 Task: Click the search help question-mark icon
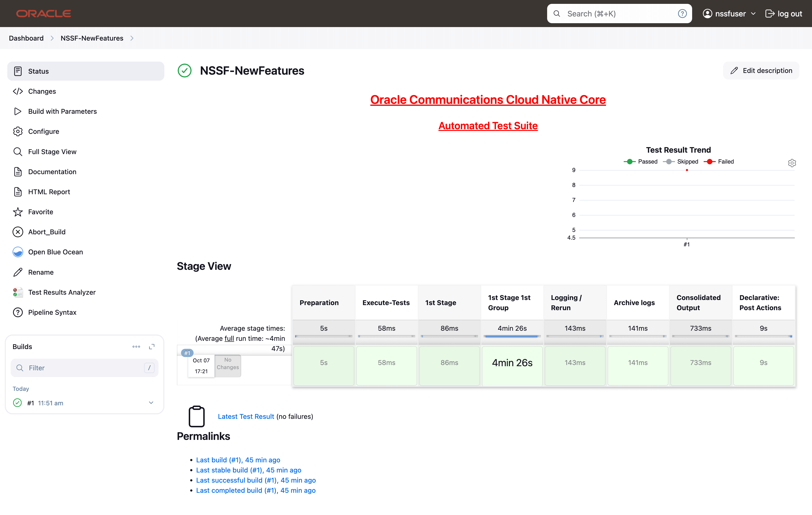coord(682,14)
